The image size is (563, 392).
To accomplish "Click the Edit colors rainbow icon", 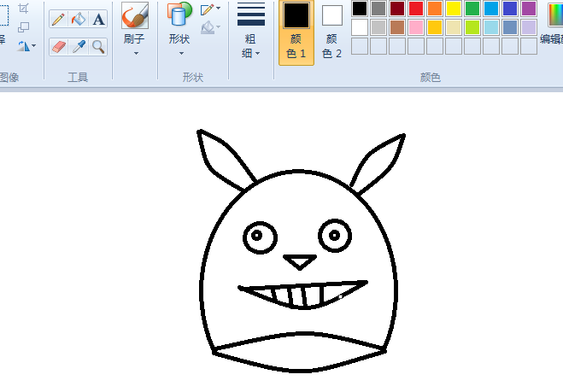I will tap(556, 15).
